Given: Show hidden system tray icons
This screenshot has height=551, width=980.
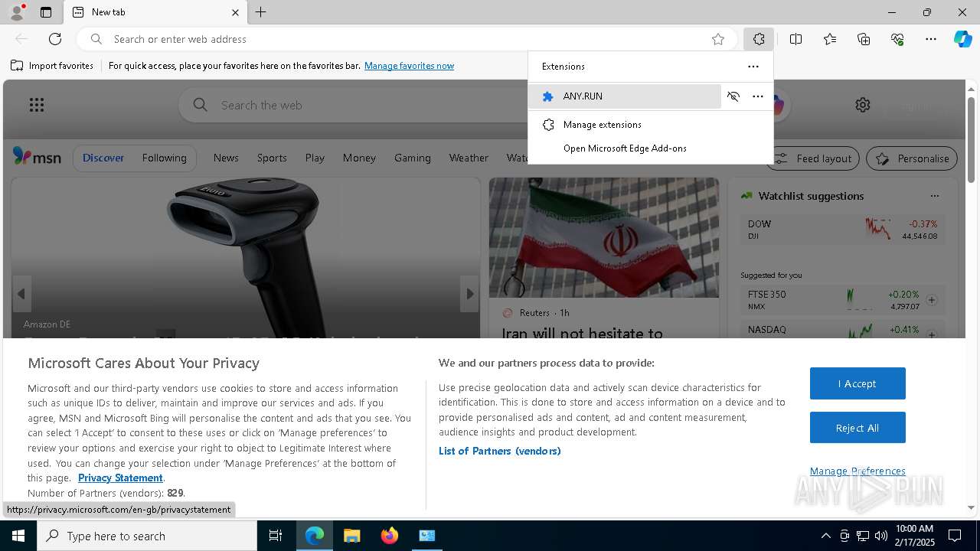Looking at the screenshot, I should pos(825,536).
